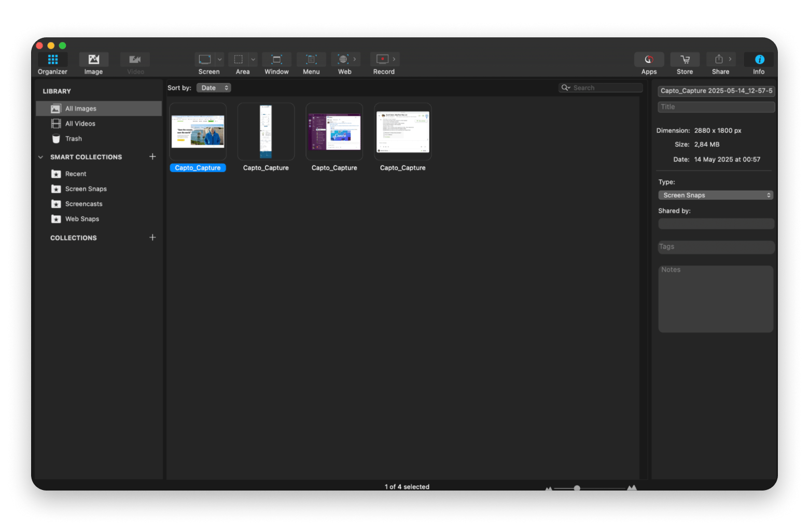Open Area capture options arrow
Viewport: 809px width, 532px height.
point(253,60)
